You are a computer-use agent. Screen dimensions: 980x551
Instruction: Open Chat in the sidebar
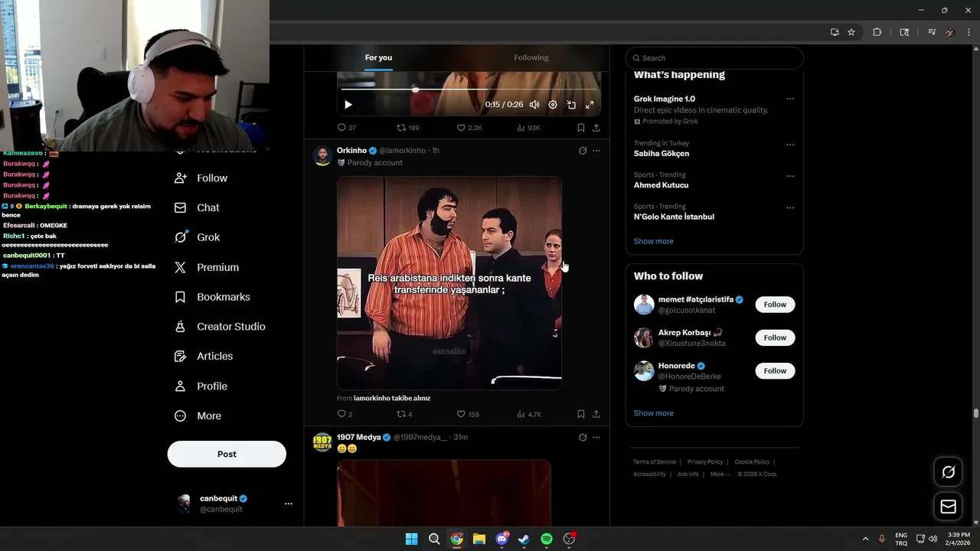(x=197, y=208)
